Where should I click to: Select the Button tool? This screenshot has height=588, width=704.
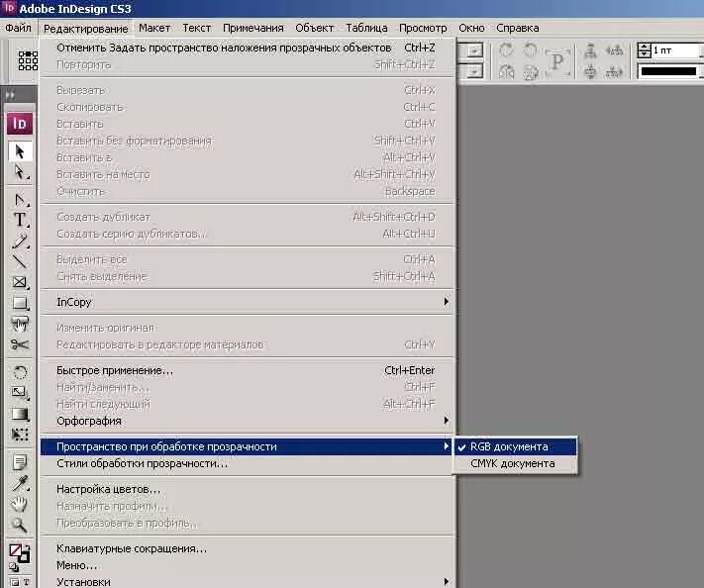pyautogui.click(x=19, y=324)
